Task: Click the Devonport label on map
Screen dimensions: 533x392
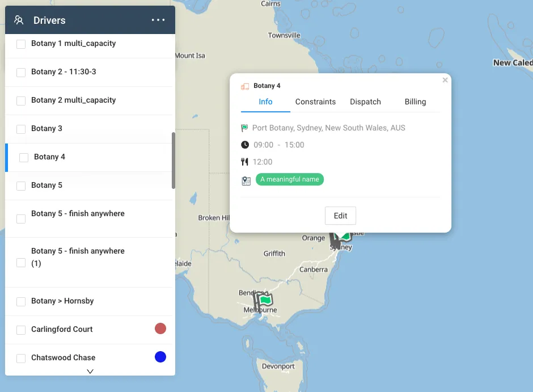Action: 278,366
